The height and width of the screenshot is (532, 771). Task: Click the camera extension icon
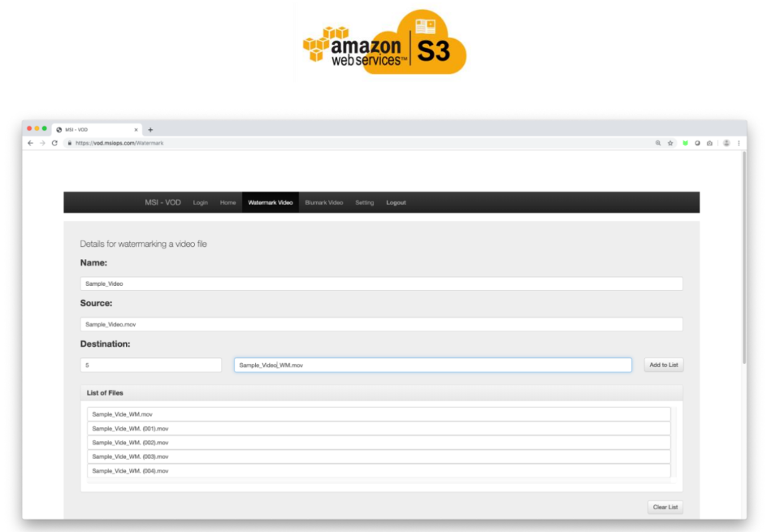pyautogui.click(x=709, y=143)
